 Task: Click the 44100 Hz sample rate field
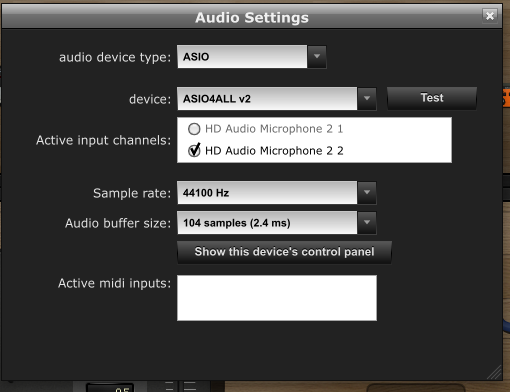[x=267, y=193]
